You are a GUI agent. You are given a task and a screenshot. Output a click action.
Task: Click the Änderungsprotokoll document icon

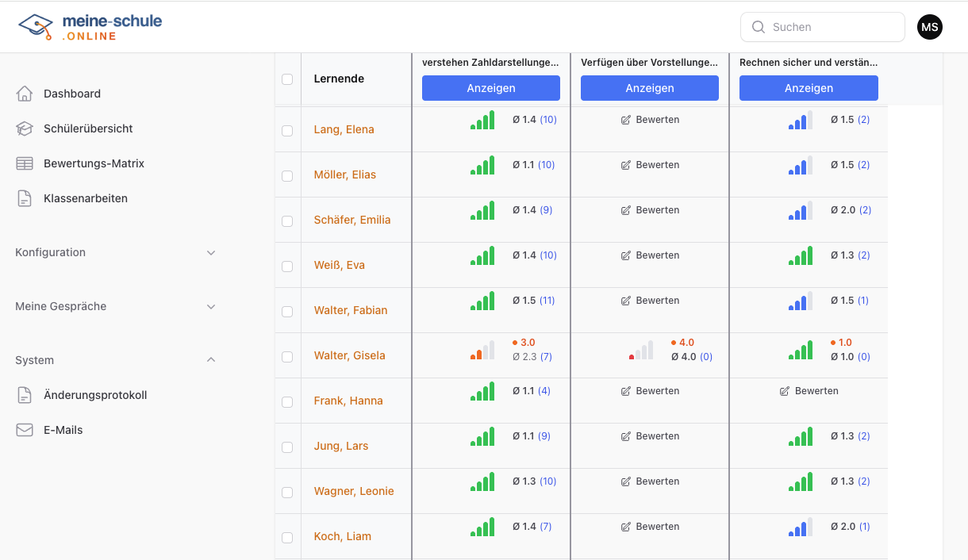(25, 395)
